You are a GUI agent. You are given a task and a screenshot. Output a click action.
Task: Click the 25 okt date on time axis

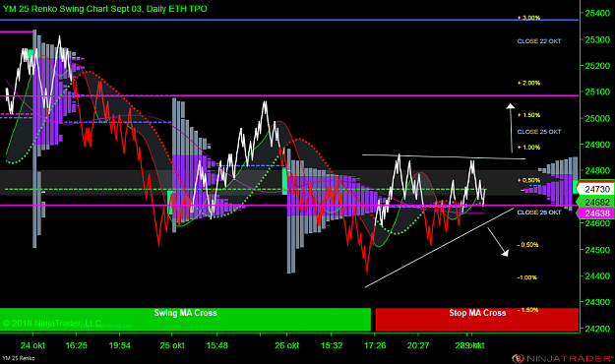pyautogui.click(x=172, y=345)
